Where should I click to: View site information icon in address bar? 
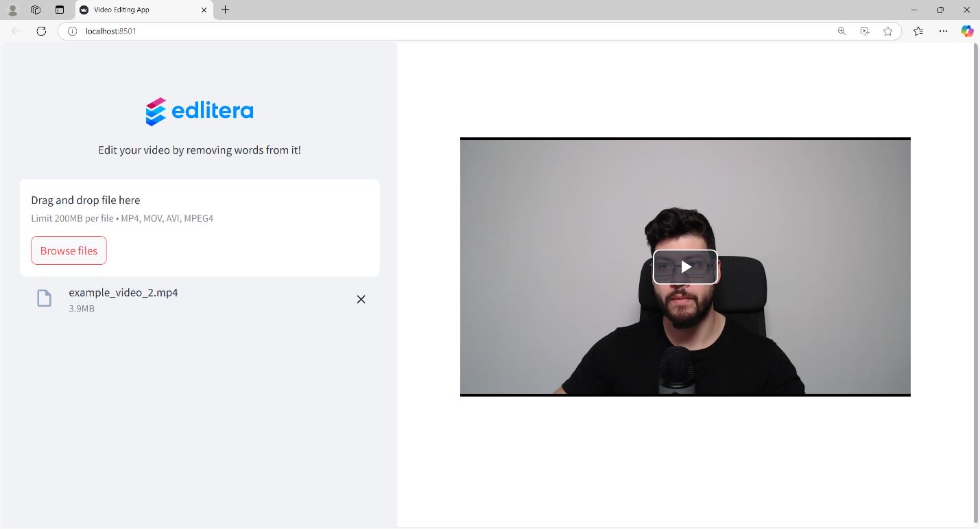(x=72, y=31)
